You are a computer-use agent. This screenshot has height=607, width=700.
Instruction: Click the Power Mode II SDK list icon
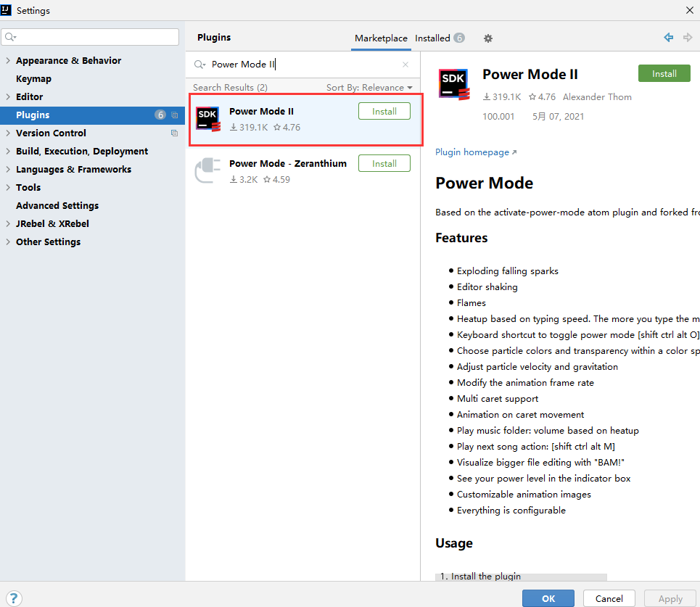point(208,119)
